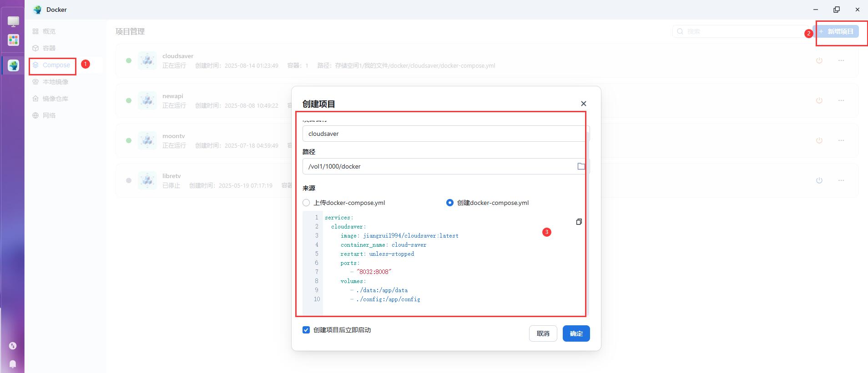Open more options for newapi project
Screen dimensions: 868x373
[x=841, y=100]
